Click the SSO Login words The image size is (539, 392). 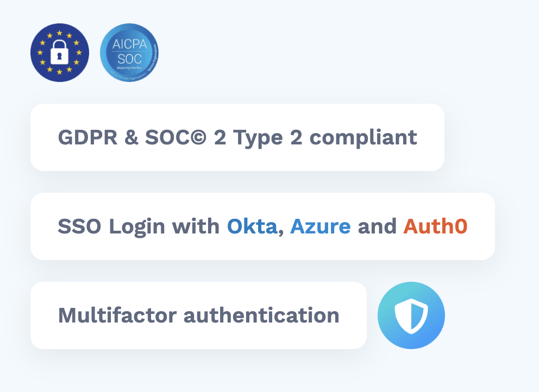point(111,227)
